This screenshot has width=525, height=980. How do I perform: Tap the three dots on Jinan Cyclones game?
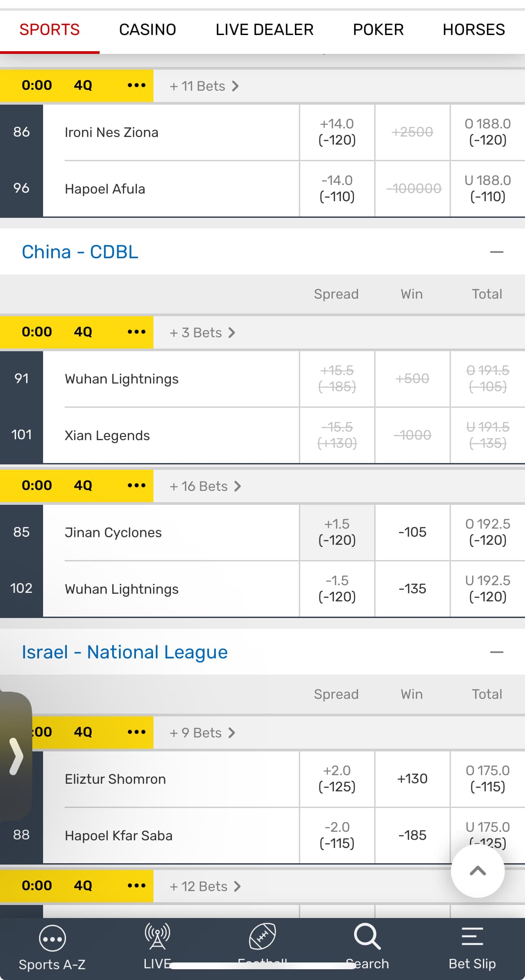coord(136,486)
